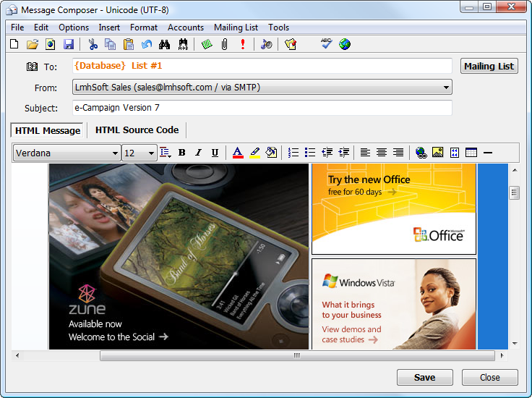532x398 pixels.
Task: Align text left
Action: point(365,153)
